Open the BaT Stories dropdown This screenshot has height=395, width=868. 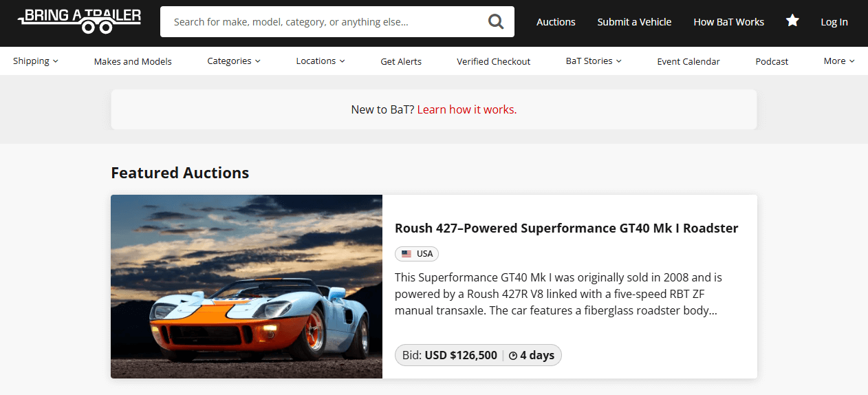[594, 61]
